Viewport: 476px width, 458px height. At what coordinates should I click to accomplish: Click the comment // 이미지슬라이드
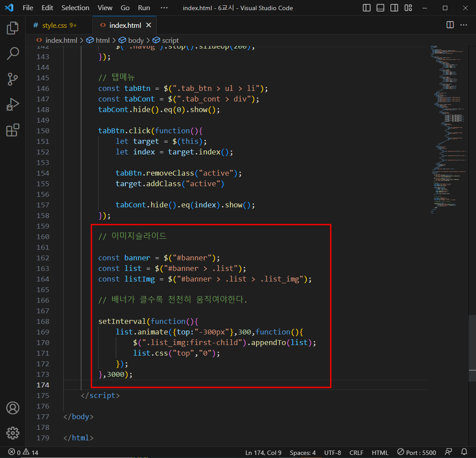[132, 236]
